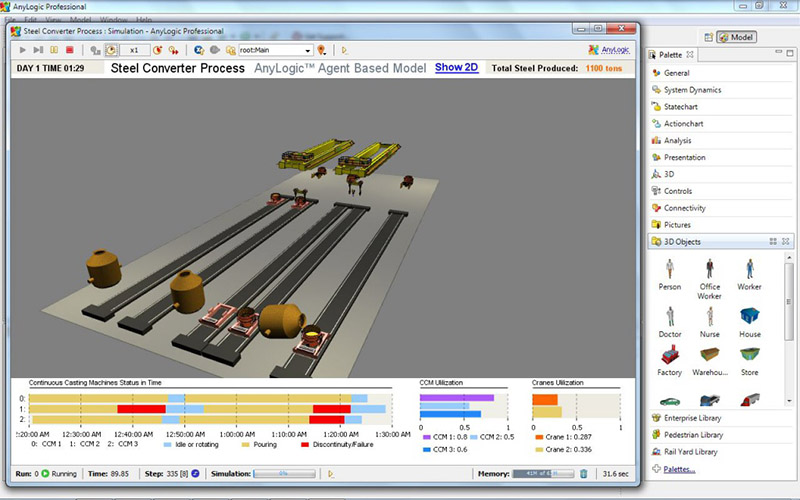Click the gray snapshot icon in toolbar

pos(215,50)
